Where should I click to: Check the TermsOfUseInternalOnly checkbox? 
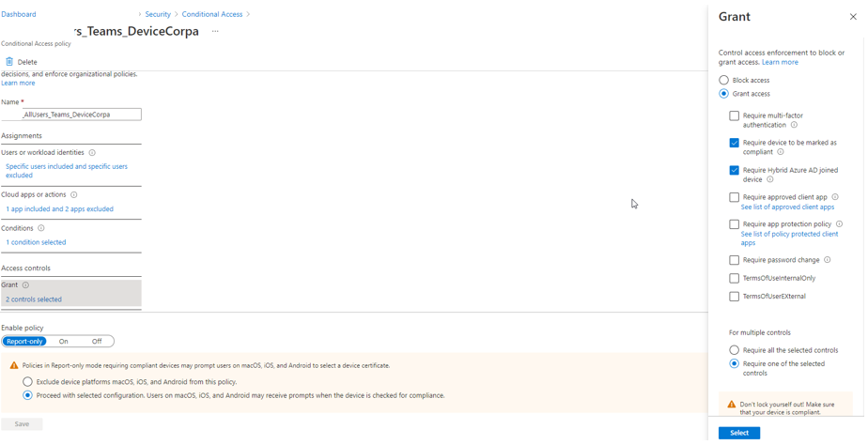point(734,279)
